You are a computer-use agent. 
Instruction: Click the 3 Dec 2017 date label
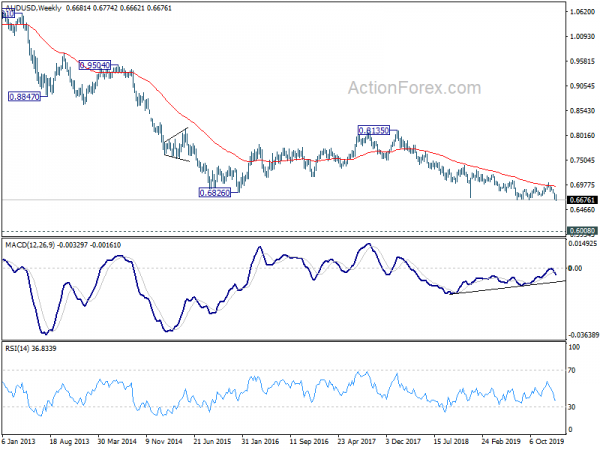click(403, 441)
